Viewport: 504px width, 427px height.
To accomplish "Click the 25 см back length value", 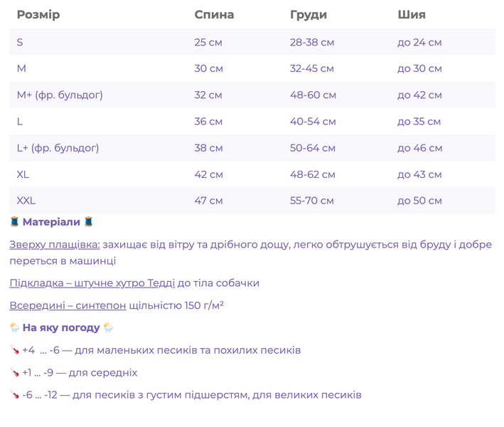I will coord(208,42).
